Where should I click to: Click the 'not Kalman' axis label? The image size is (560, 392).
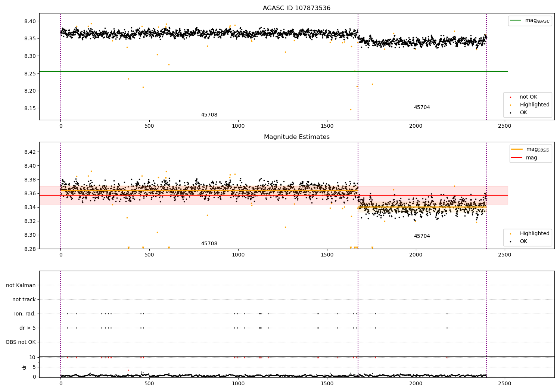21,286
